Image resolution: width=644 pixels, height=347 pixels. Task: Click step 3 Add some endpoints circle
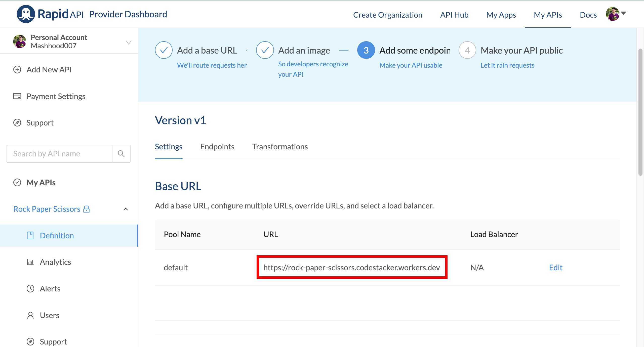pos(366,50)
